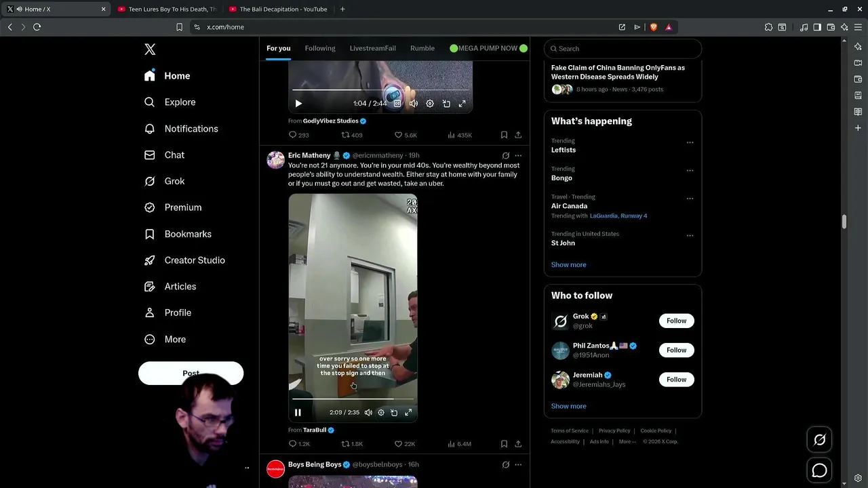The height and width of the screenshot is (488, 868).
Task: Bookmark the GodlyVibez post
Action: pyautogui.click(x=504, y=135)
